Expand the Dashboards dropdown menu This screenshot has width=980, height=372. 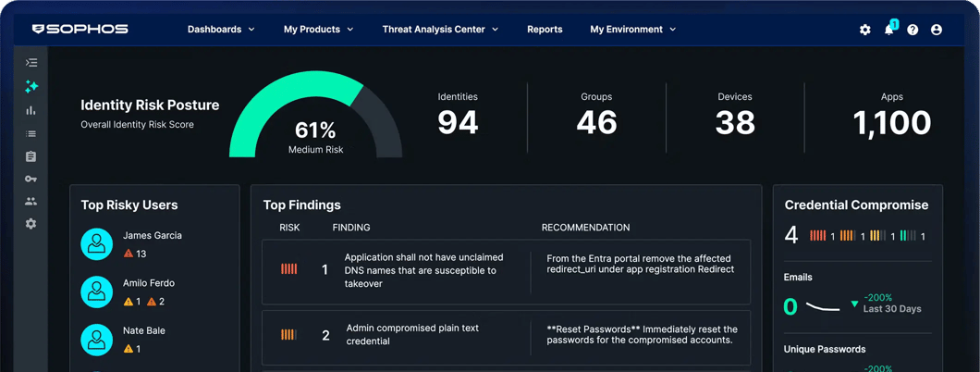click(x=221, y=30)
